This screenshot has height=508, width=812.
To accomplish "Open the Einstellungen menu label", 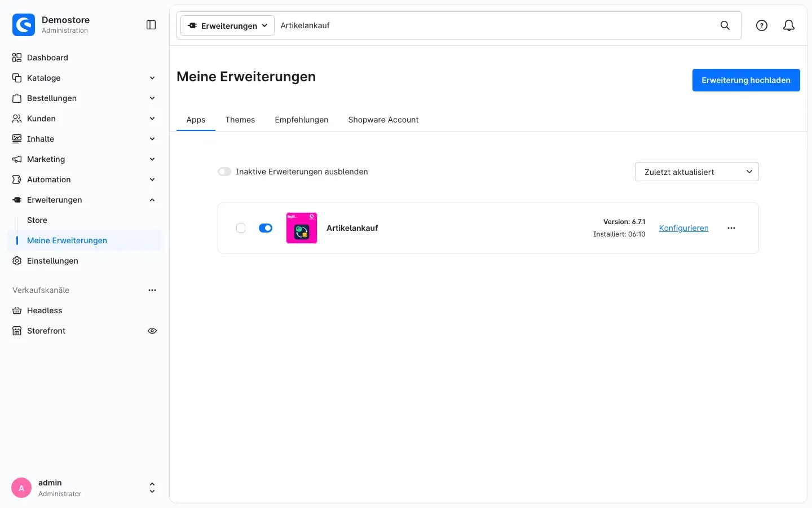I will point(52,261).
